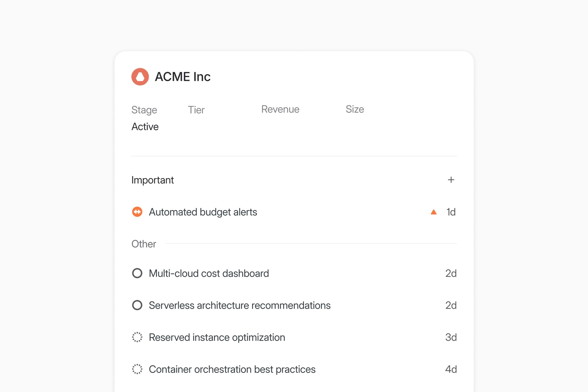
Task: Click dotted status icon for Container orchestration
Action: [x=137, y=369]
